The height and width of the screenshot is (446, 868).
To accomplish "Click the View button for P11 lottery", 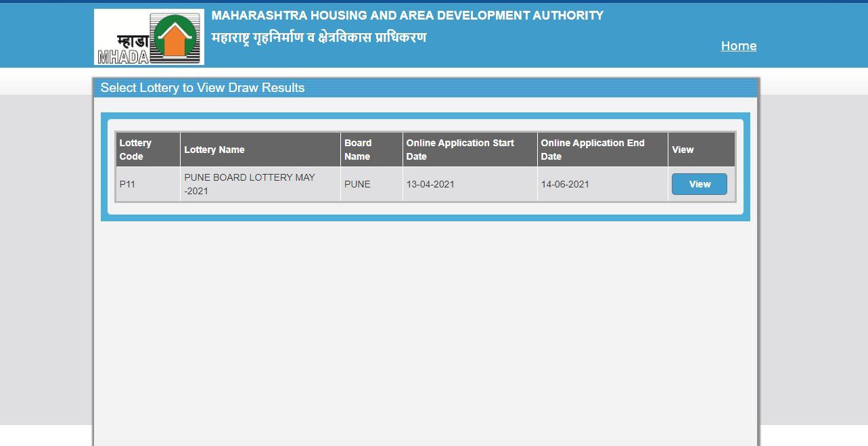I will tap(699, 183).
